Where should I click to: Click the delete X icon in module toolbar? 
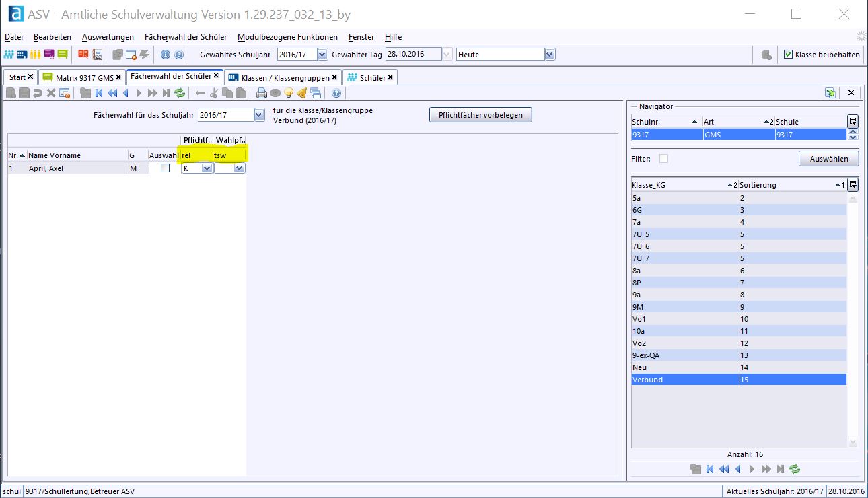click(x=50, y=93)
